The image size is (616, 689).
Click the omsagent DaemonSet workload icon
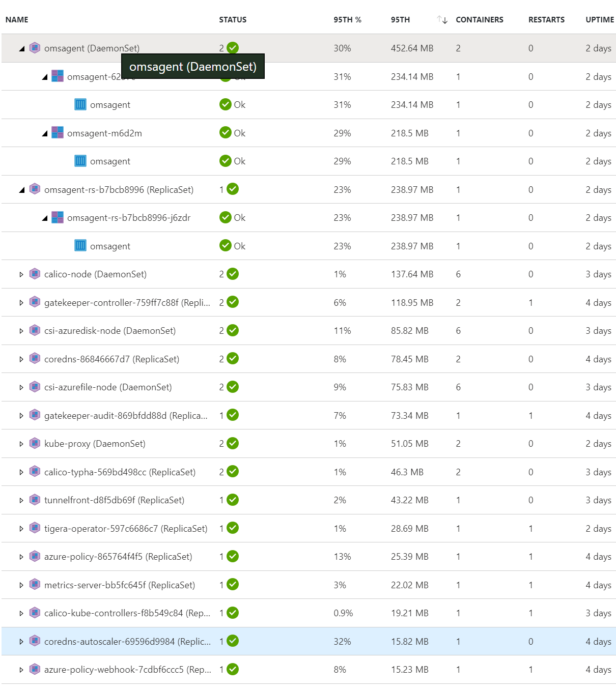(35, 48)
